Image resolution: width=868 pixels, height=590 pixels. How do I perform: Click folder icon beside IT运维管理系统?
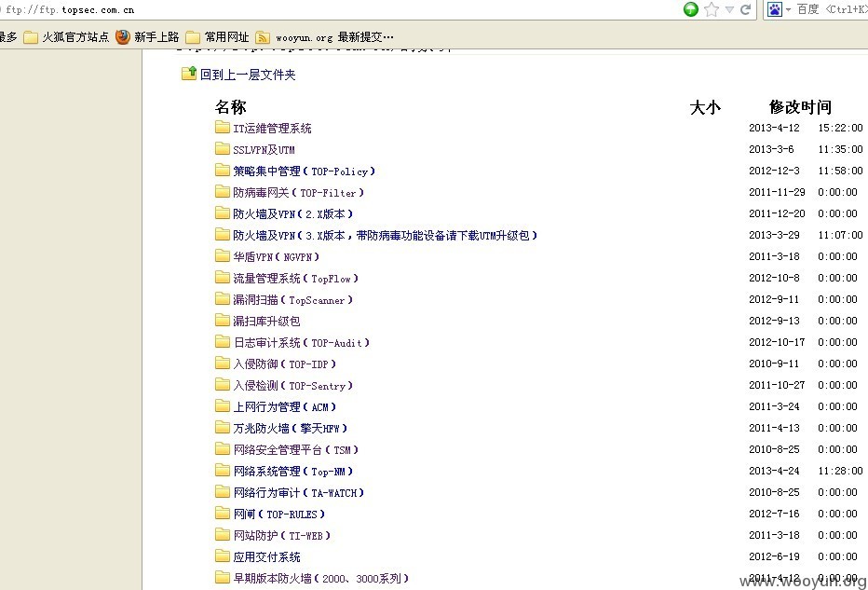[223, 128]
